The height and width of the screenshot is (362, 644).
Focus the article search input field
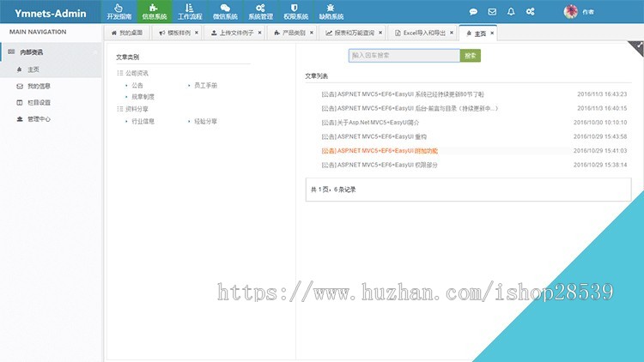point(404,56)
